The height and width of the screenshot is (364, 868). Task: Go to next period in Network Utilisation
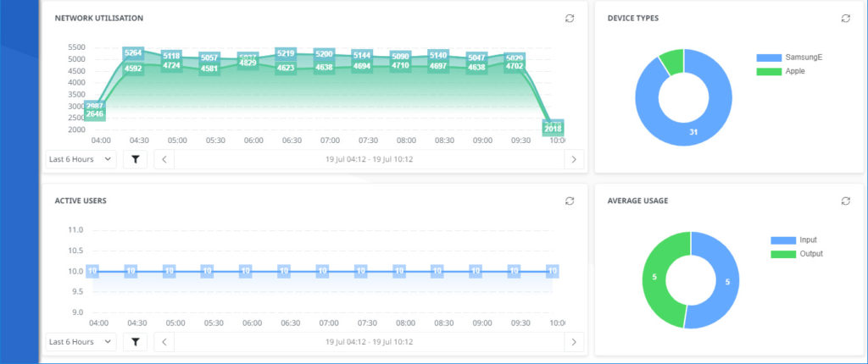574,158
